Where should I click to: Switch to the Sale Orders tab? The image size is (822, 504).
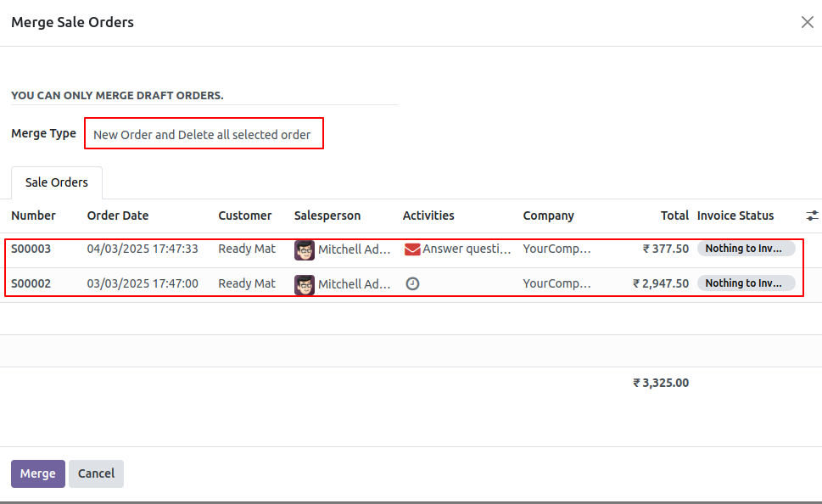56,182
